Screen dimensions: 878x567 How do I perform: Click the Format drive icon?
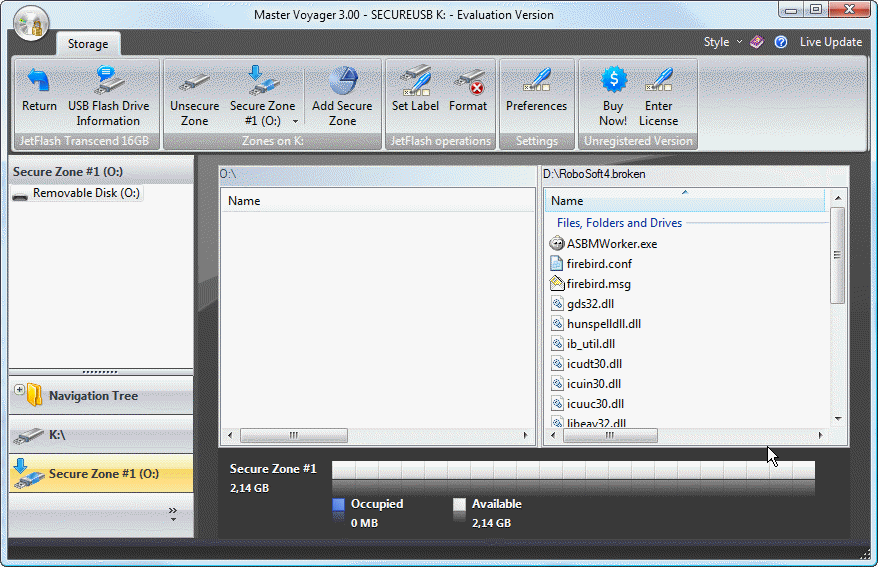469,82
